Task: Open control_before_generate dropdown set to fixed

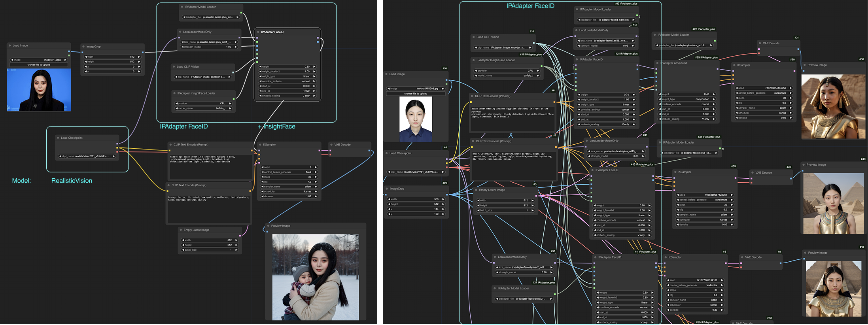Action: 289,172
